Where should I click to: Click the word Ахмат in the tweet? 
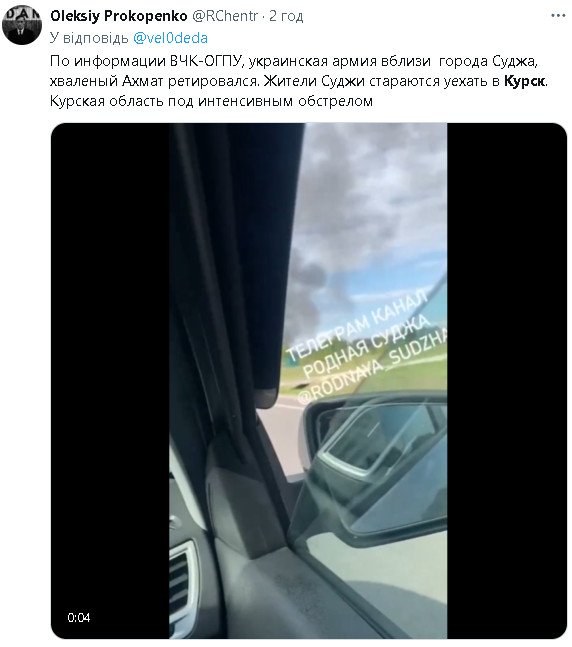[142, 81]
